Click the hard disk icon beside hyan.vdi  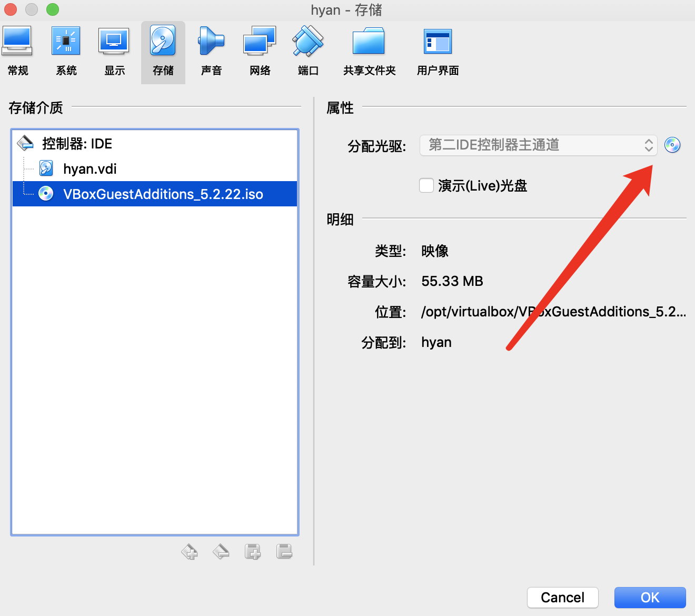pos(46,168)
